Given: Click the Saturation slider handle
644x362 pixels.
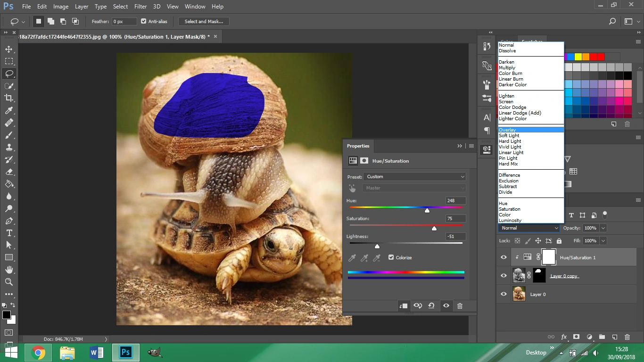Looking at the screenshot, I should pos(434,228).
